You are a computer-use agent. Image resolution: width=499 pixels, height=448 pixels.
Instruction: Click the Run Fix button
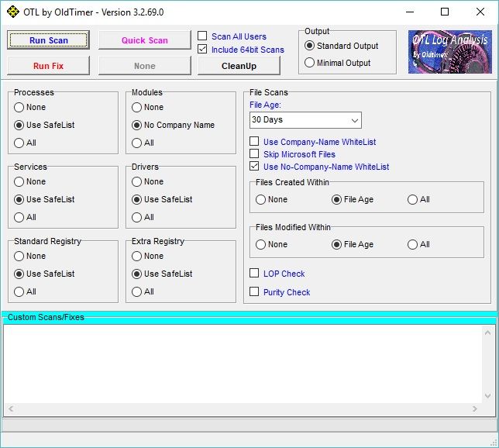[x=48, y=66]
